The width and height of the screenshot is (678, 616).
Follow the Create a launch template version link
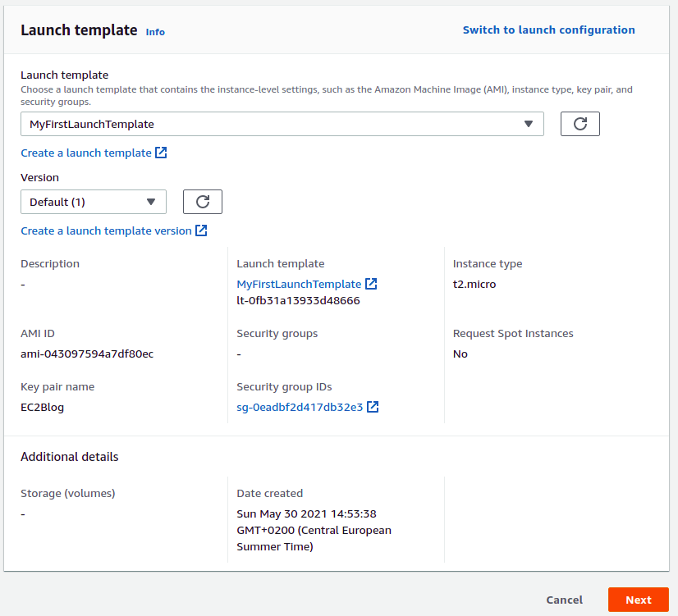106,230
